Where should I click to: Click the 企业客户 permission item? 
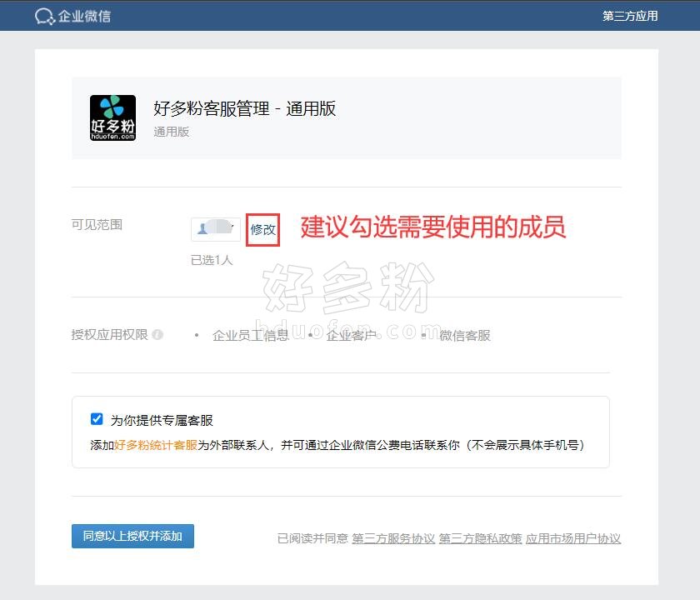pyautogui.click(x=352, y=335)
